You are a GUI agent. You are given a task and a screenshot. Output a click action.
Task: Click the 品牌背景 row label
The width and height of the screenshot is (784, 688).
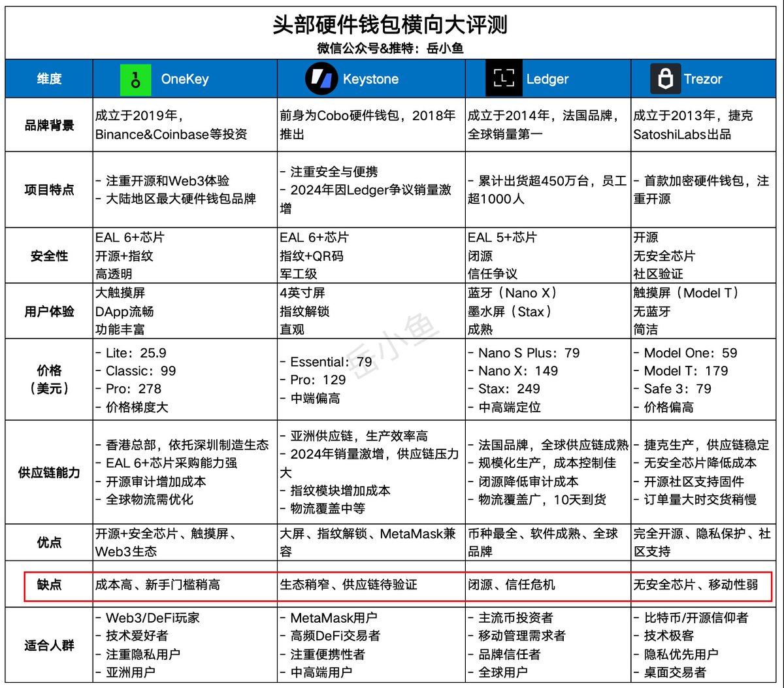[x=48, y=125]
